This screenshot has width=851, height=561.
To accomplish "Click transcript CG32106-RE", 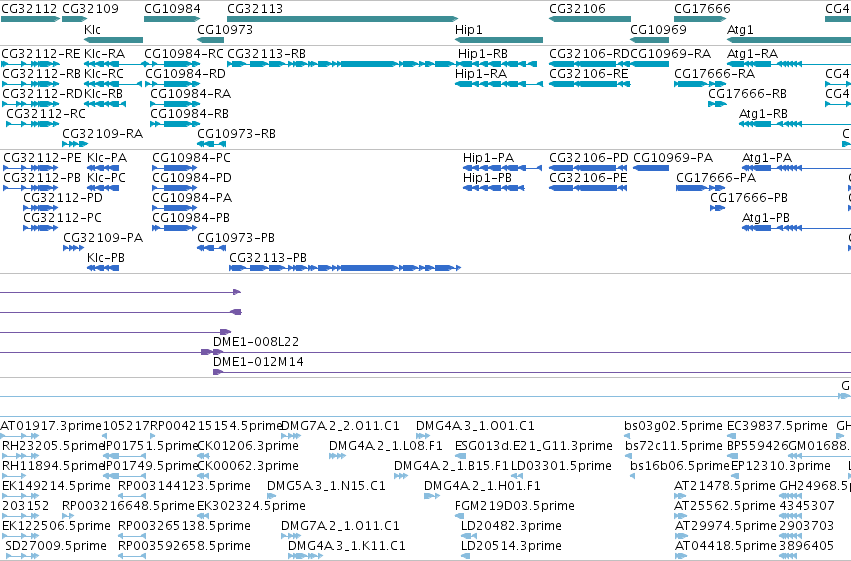I will (x=588, y=74).
